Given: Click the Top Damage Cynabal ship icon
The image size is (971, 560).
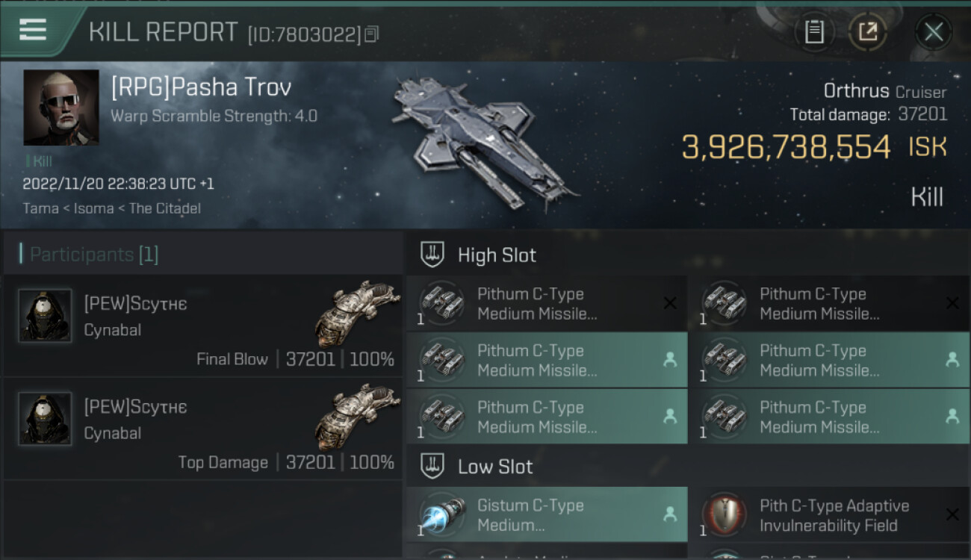Looking at the screenshot, I should pos(357,417).
